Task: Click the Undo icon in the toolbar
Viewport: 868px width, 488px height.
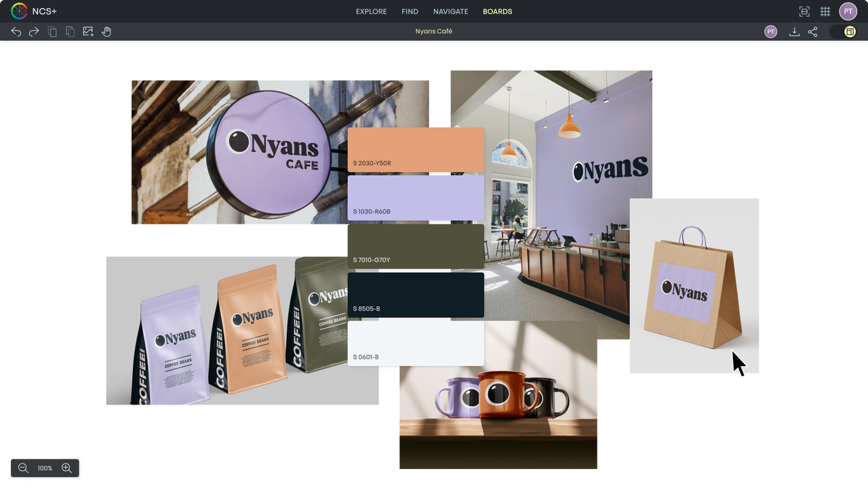Action: tap(16, 31)
